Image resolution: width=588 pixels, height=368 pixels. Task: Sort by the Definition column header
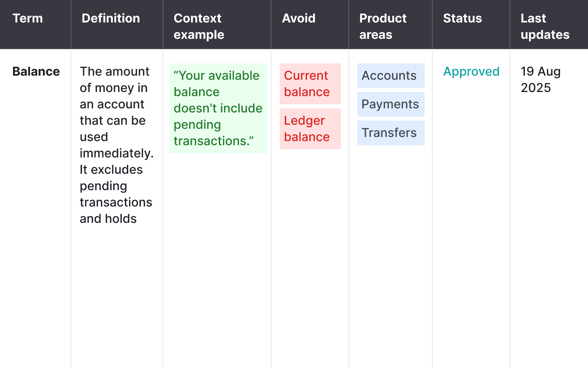111,18
